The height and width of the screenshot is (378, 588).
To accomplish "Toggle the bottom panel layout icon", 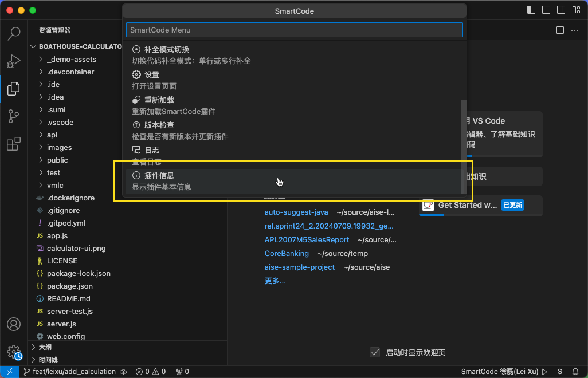I will (x=546, y=10).
